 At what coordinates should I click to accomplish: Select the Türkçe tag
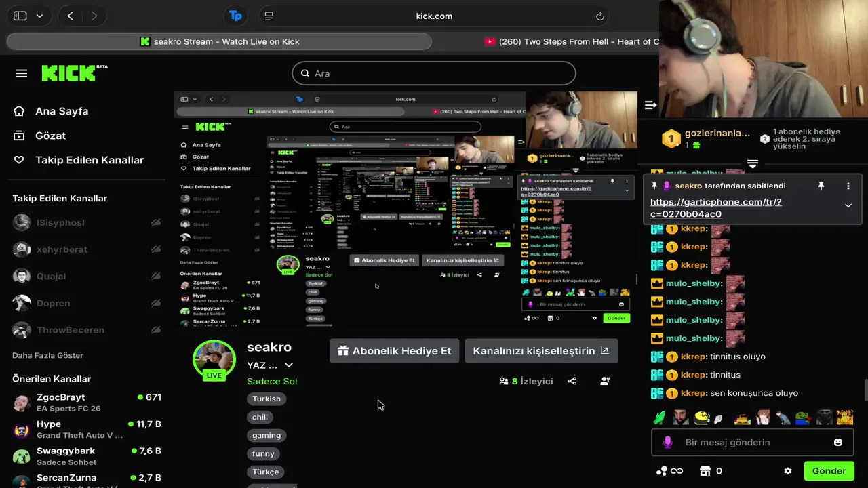[265, 472]
